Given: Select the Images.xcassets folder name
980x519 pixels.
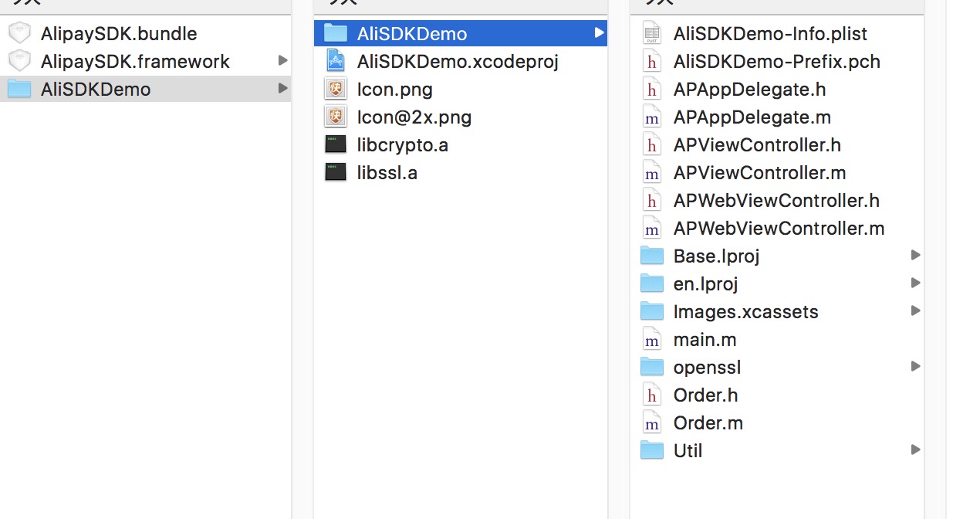Looking at the screenshot, I should coord(746,312).
